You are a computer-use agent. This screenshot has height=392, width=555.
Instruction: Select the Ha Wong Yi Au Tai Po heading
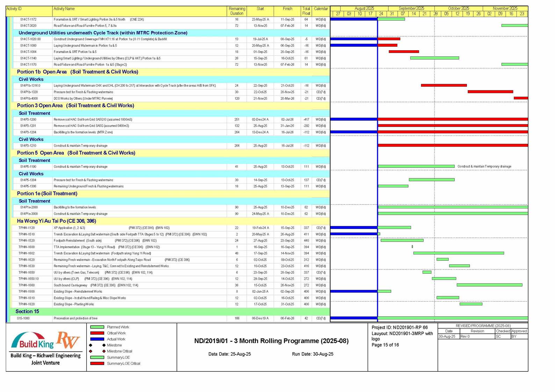[57, 221]
